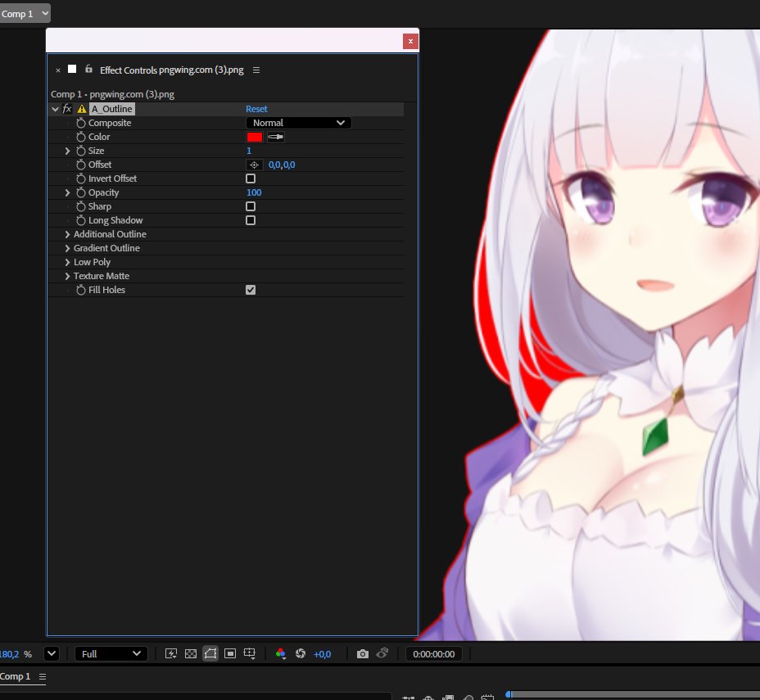Screen dimensions: 760x700
Task: Toggle the Size stopwatch
Action: pyautogui.click(x=81, y=151)
